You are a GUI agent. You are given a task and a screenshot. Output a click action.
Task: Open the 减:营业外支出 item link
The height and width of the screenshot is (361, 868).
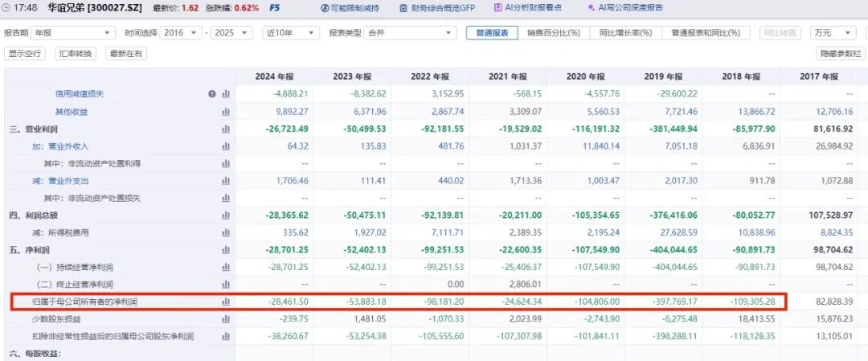coord(60,181)
